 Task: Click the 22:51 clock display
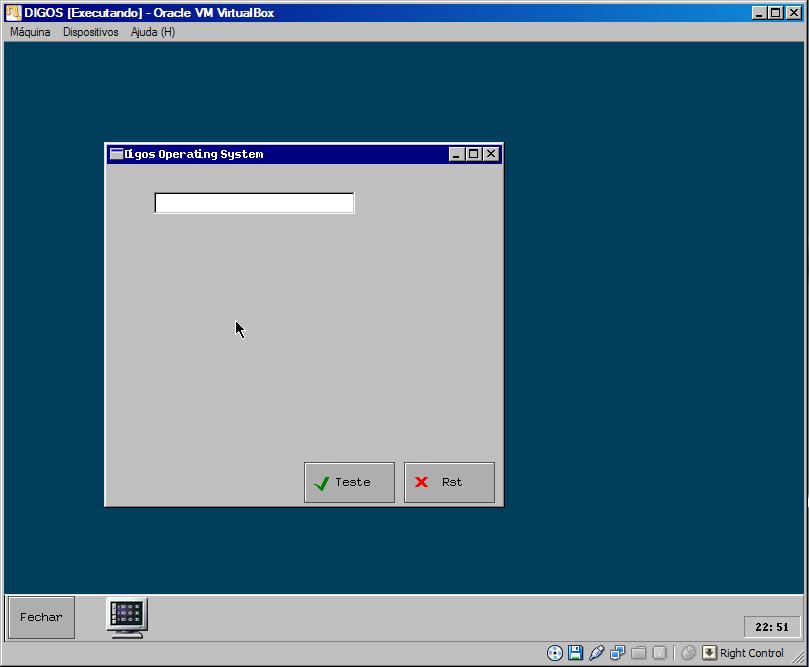(x=772, y=627)
